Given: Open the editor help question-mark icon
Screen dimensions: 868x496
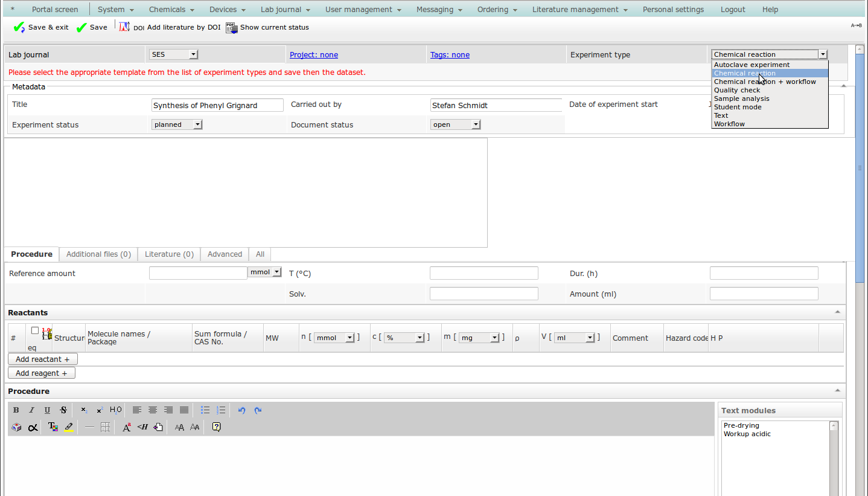Looking at the screenshot, I should pyautogui.click(x=217, y=427).
